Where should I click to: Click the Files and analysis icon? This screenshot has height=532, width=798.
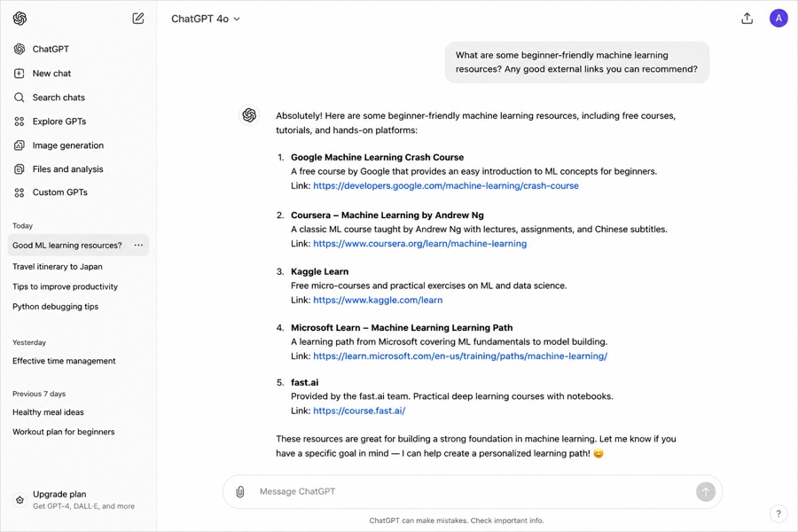(20, 169)
